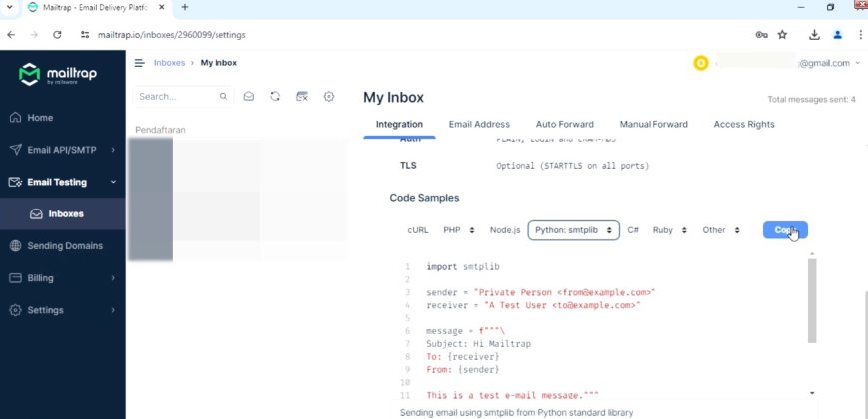Click the code scrollbar down arrow

pyautogui.click(x=812, y=393)
